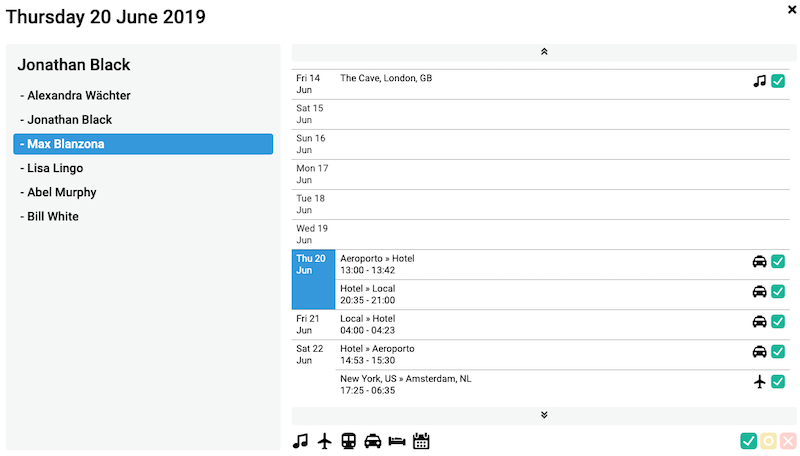Select Jonathan Black list entry
The width and height of the screenshot is (800, 456).
(x=143, y=120)
